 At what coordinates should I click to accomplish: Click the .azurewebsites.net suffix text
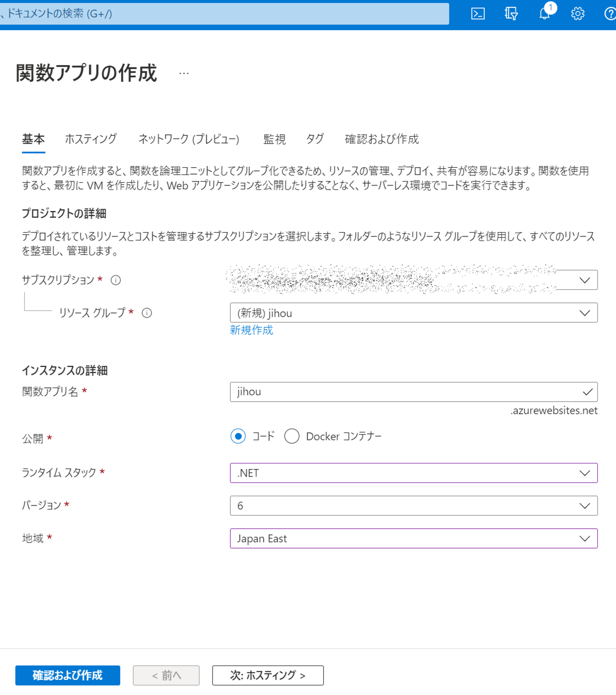point(554,410)
